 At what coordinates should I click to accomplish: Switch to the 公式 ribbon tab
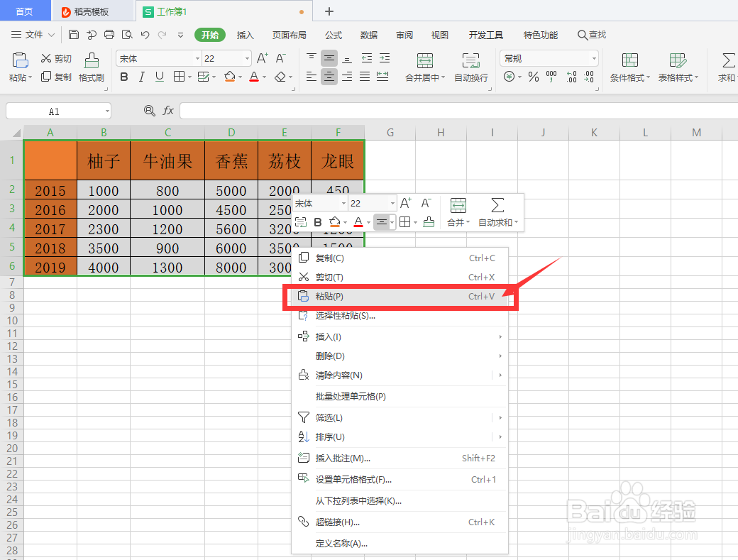tap(334, 35)
